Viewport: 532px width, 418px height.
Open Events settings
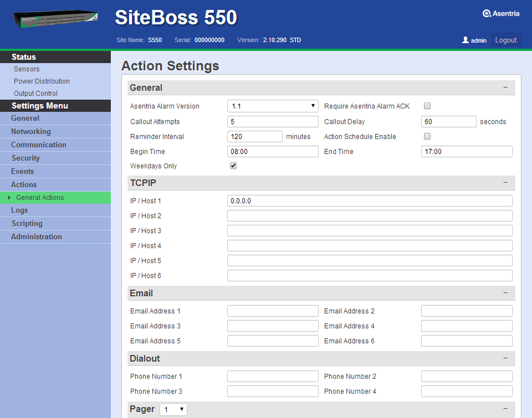click(x=55, y=171)
